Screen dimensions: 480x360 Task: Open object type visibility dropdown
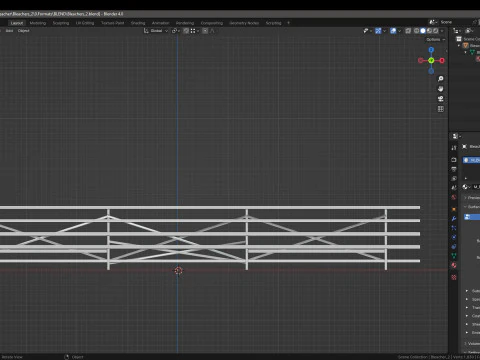(368, 31)
